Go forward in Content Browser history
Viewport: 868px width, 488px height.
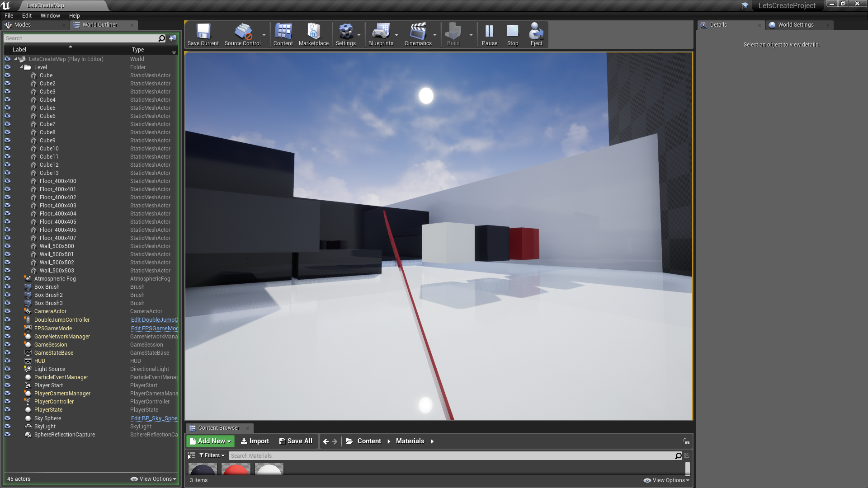pyautogui.click(x=335, y=441)
